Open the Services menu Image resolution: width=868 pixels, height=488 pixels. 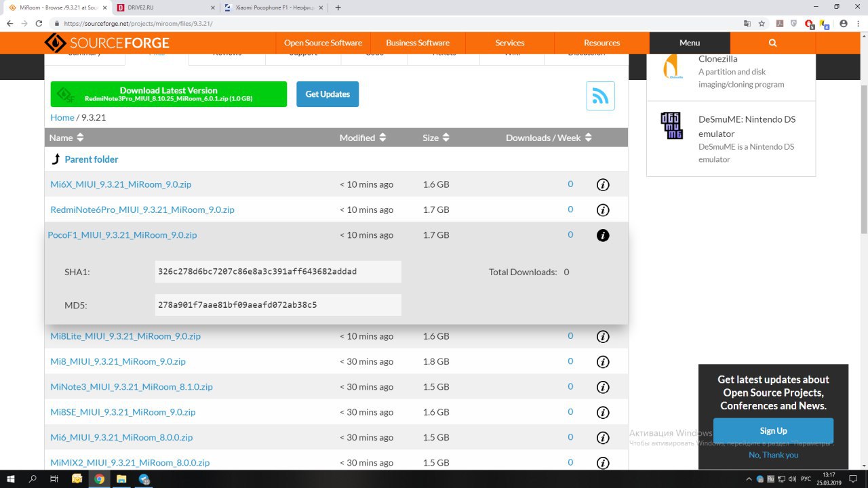(x=510, y=43)
